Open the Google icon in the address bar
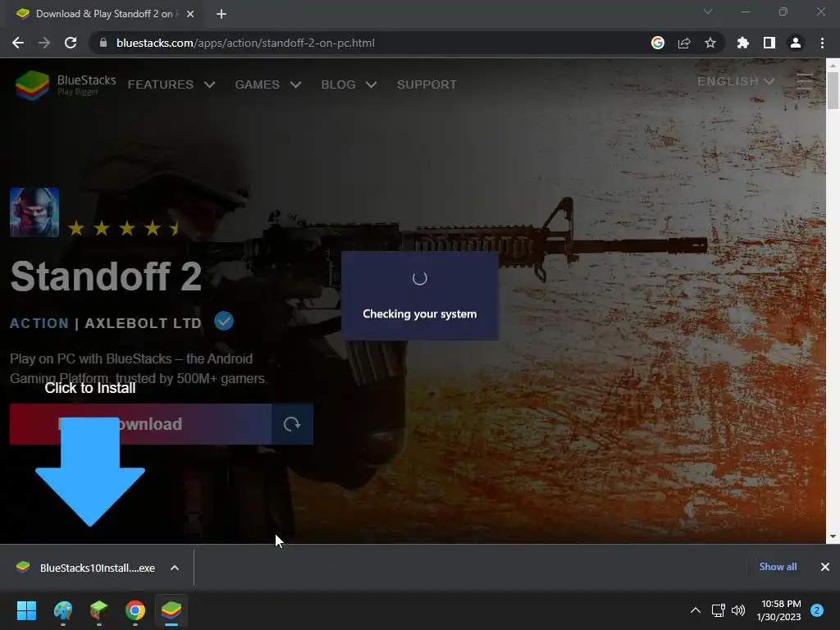 [658, 43]
